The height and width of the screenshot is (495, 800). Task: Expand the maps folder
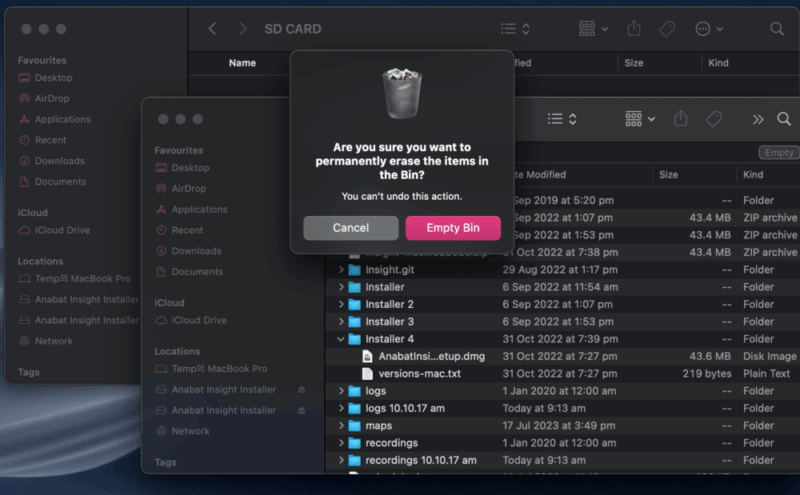click(341, 426)
